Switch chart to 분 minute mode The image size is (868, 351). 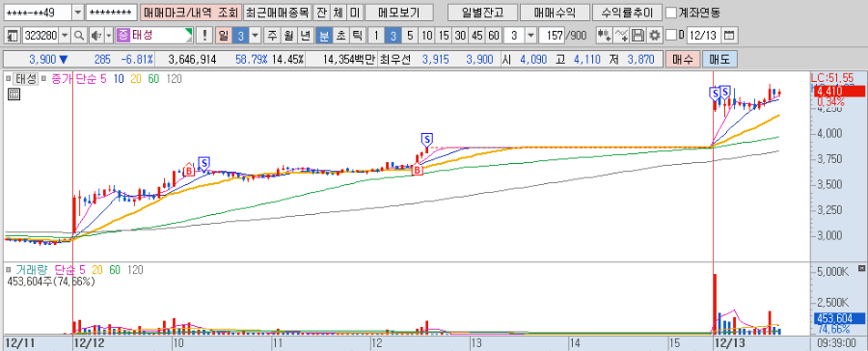[323, 36]
